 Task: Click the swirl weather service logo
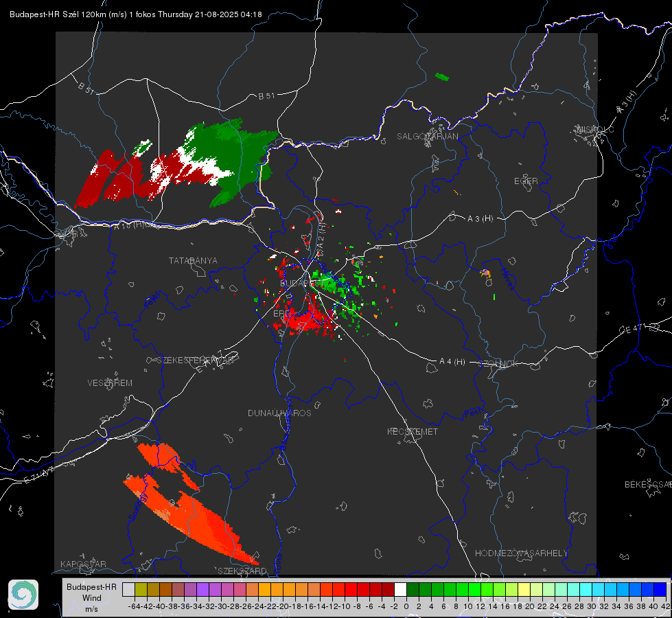coord(23,595)
